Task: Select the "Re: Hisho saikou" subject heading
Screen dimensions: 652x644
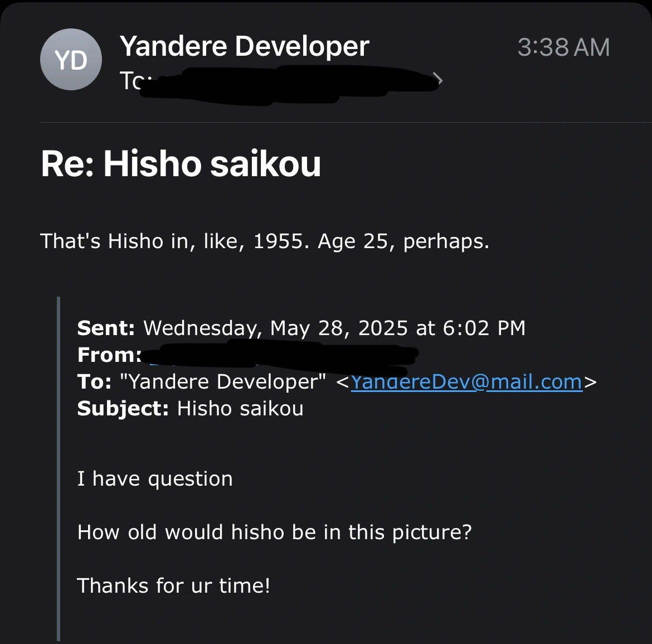Action: click(x=181, y=164)
